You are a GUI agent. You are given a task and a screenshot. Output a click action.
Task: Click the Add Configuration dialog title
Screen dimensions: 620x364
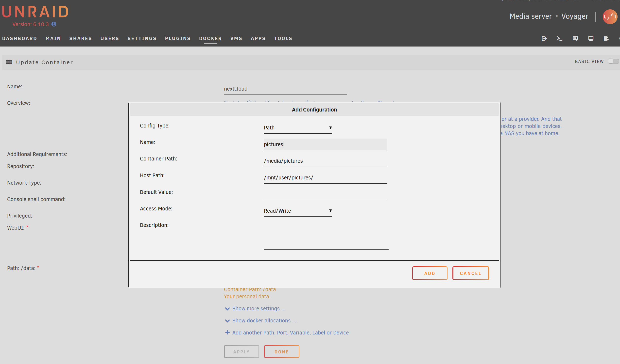(314, 110)
